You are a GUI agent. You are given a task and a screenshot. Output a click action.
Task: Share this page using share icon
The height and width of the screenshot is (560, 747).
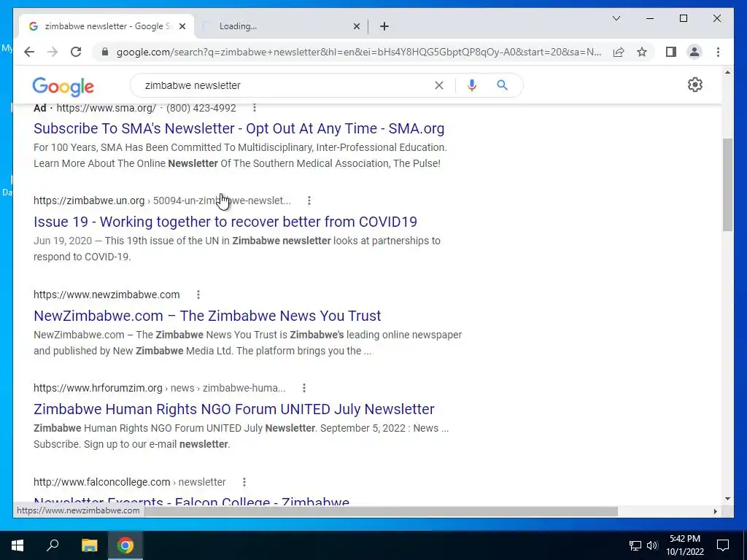(619, 52)
